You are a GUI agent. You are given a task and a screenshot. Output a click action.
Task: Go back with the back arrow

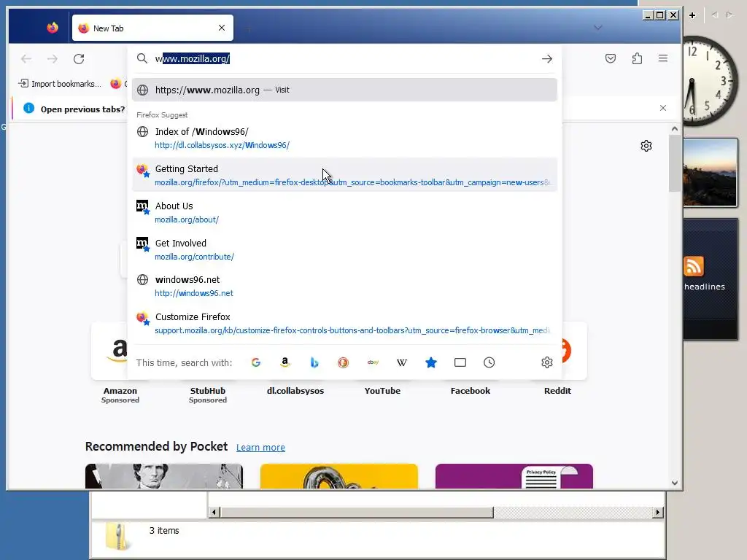click(26, 58)
